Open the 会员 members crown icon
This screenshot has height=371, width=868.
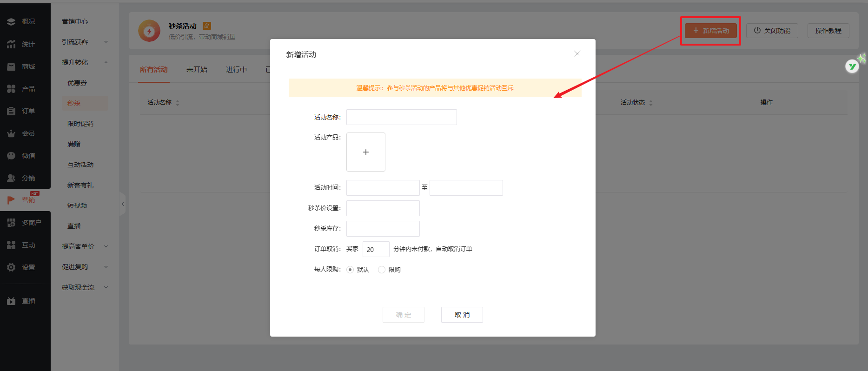pos(11,133)
